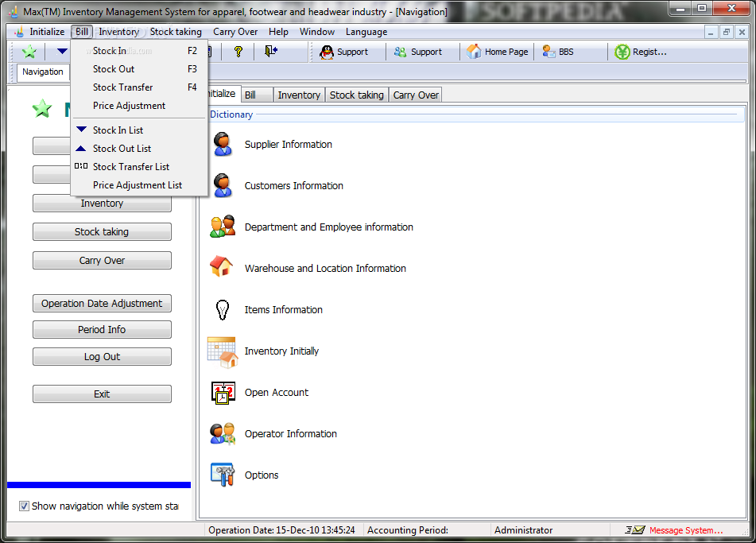
Task: Click the application icon in title bar
Action: click(13, 11)
